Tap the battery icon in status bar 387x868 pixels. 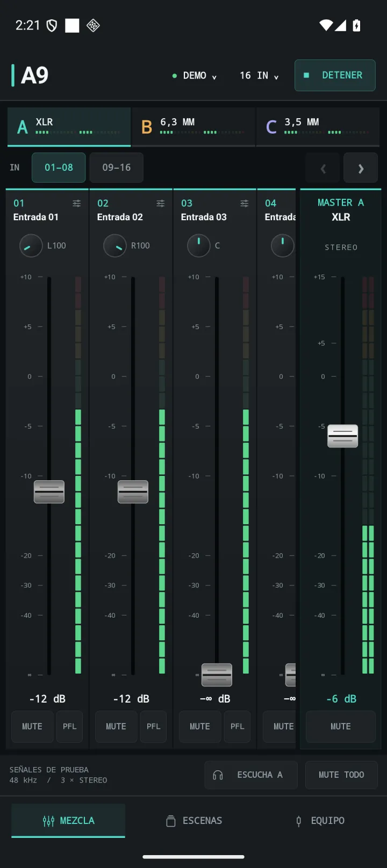click(356, 25)
